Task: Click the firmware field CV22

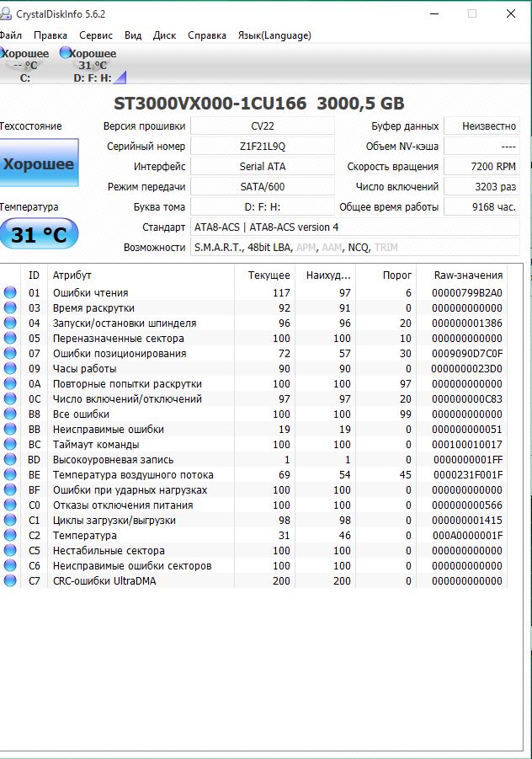Action: [263, 126]
